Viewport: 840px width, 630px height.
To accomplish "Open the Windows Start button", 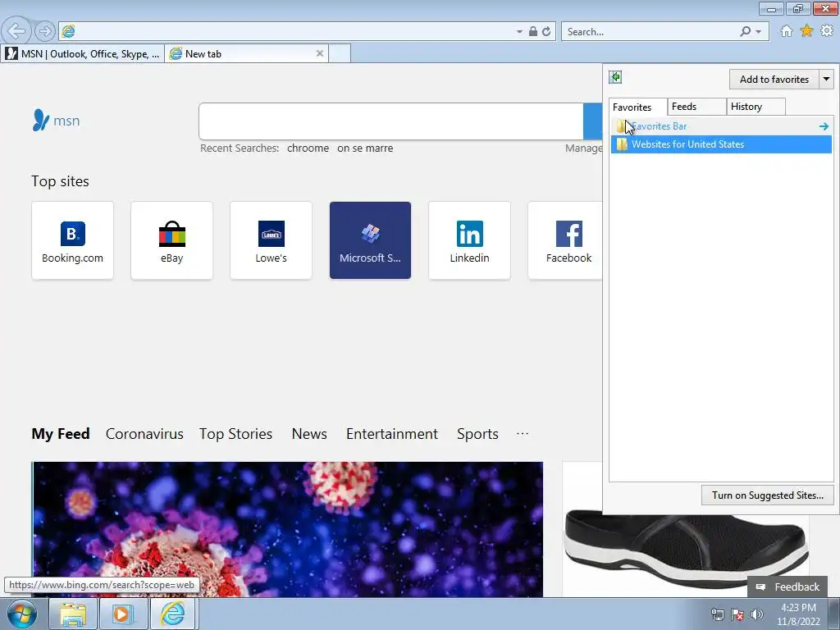I will 22,614.
